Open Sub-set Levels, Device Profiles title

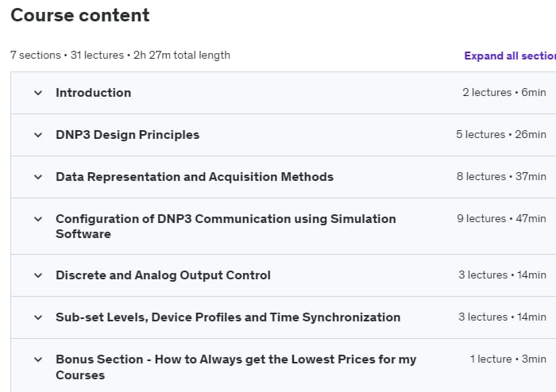227,317
